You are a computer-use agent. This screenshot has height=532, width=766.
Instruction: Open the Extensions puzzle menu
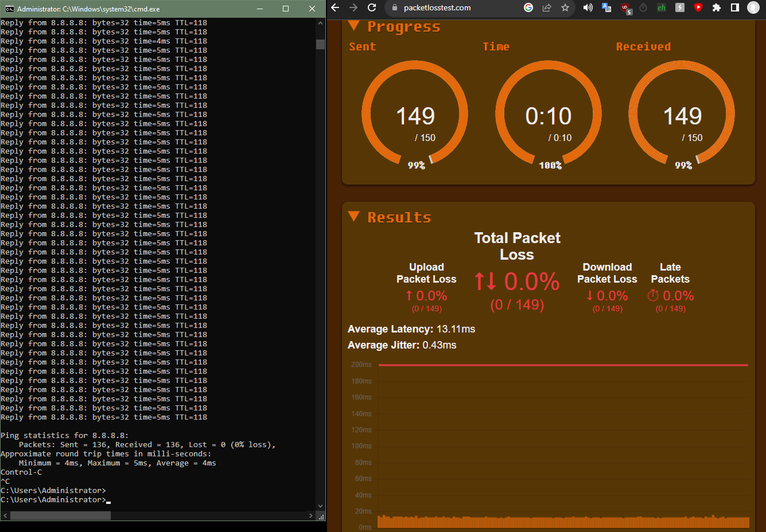pyautogui.click(x=717, y=7)
